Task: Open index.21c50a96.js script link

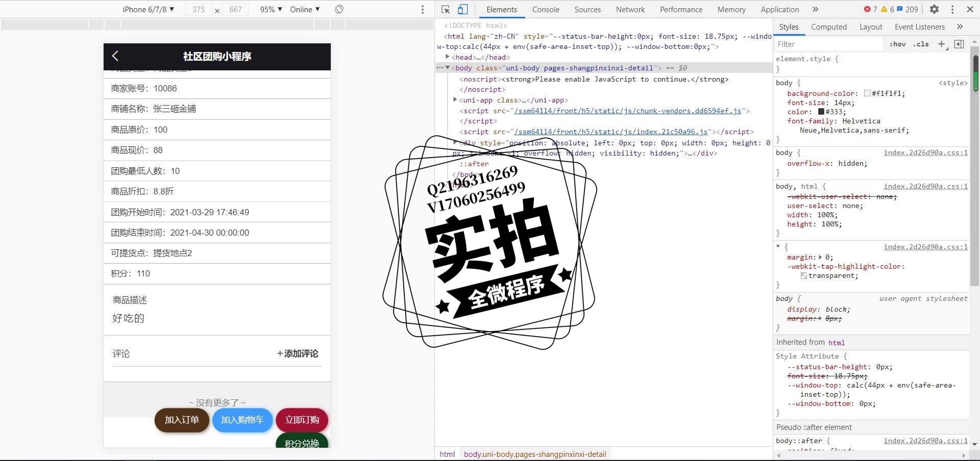Action: [611, 132]
